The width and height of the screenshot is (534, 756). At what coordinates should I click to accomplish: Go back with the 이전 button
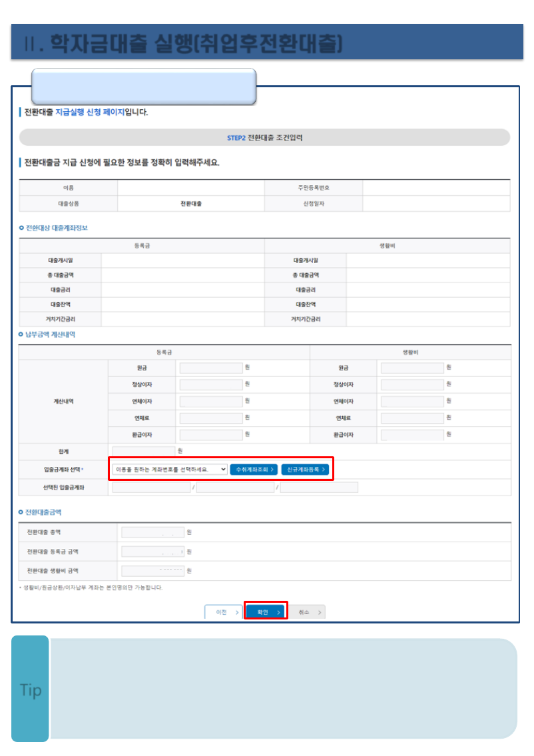coord(223,612)
